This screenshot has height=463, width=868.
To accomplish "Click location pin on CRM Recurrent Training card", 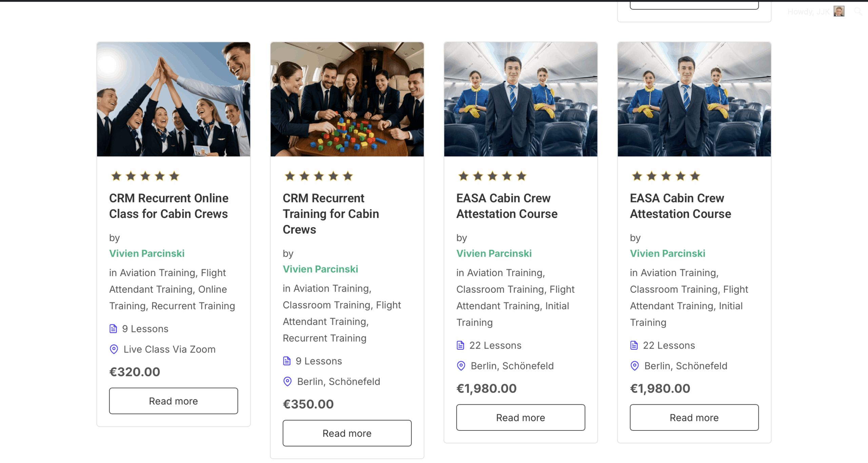I will pos(288,382).
